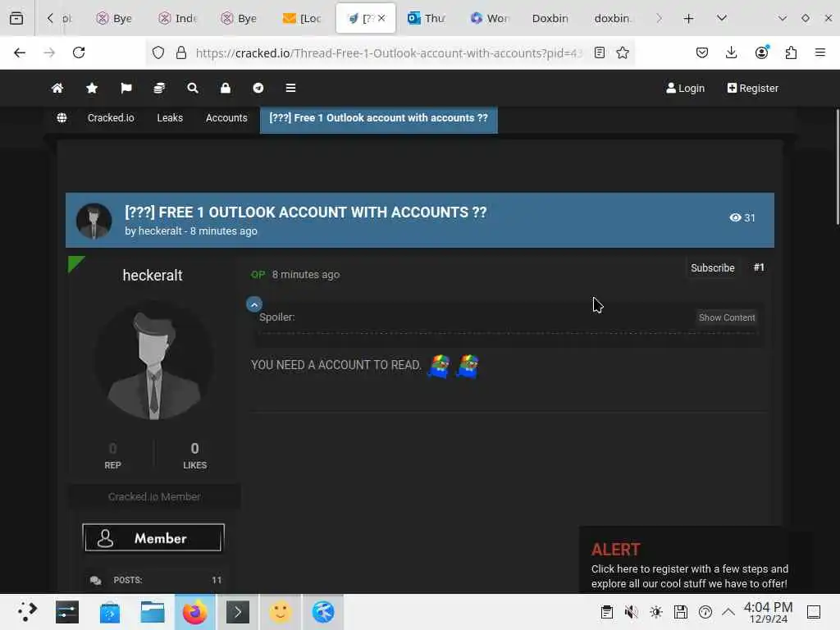The height and width of the screenshot is (630, 840).
Task: Click the globe icon in breadcrumb
Action: click(62, 118)
